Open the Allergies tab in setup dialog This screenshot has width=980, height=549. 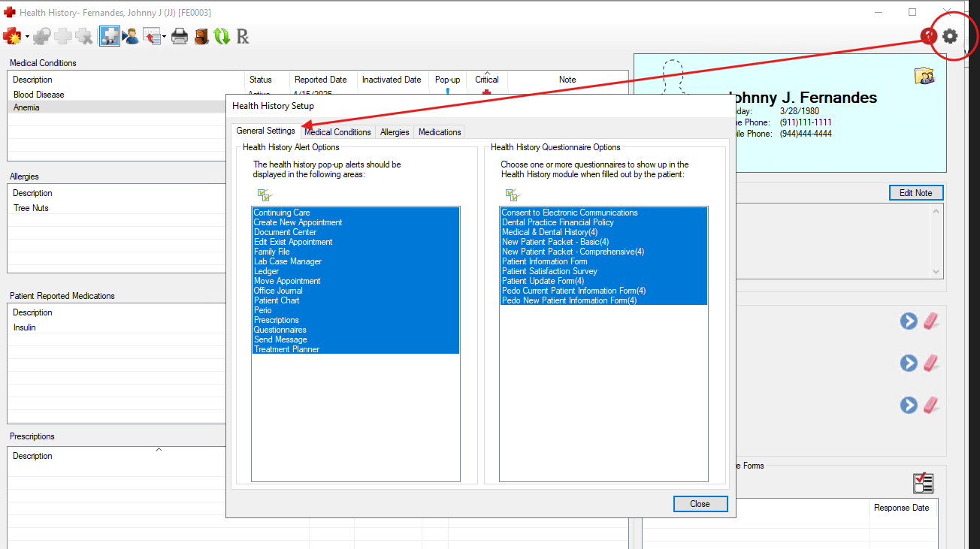click(x=395, y=131)
